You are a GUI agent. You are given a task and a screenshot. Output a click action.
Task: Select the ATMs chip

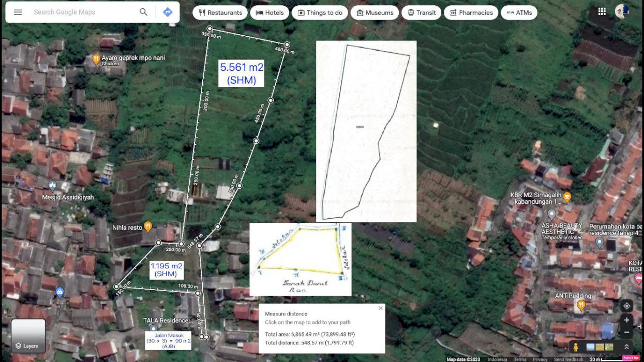519,13
